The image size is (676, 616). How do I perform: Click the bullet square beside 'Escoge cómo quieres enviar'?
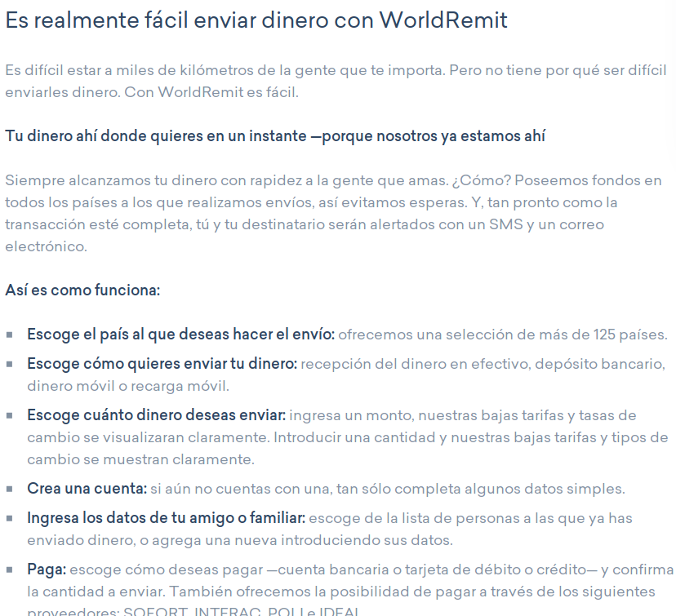tap(10, 364)
